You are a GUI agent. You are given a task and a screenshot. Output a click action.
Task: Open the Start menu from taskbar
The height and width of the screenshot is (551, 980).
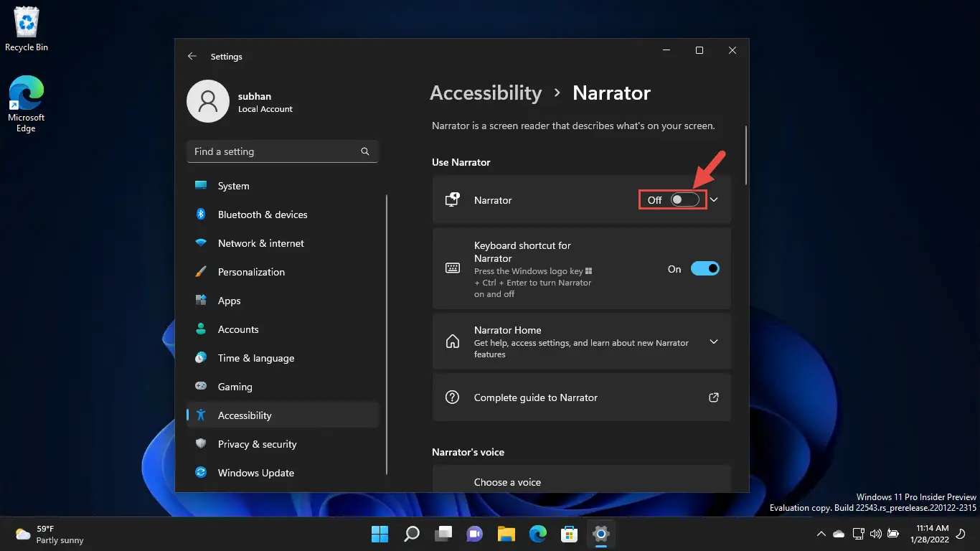click(380, 534)
